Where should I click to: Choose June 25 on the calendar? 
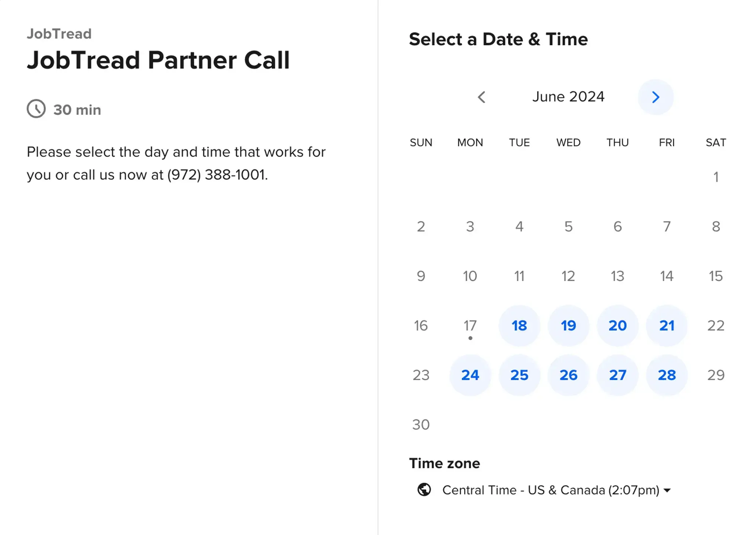click(519, 375)
